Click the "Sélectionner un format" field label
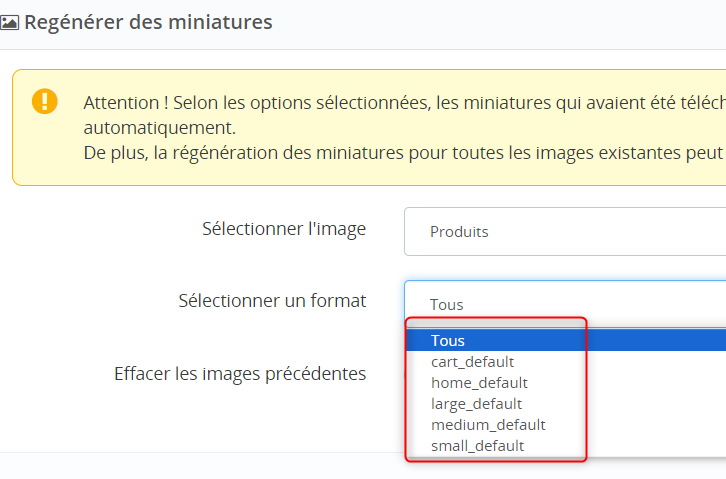This screenshot has height=479, width=726. [272, 300]
